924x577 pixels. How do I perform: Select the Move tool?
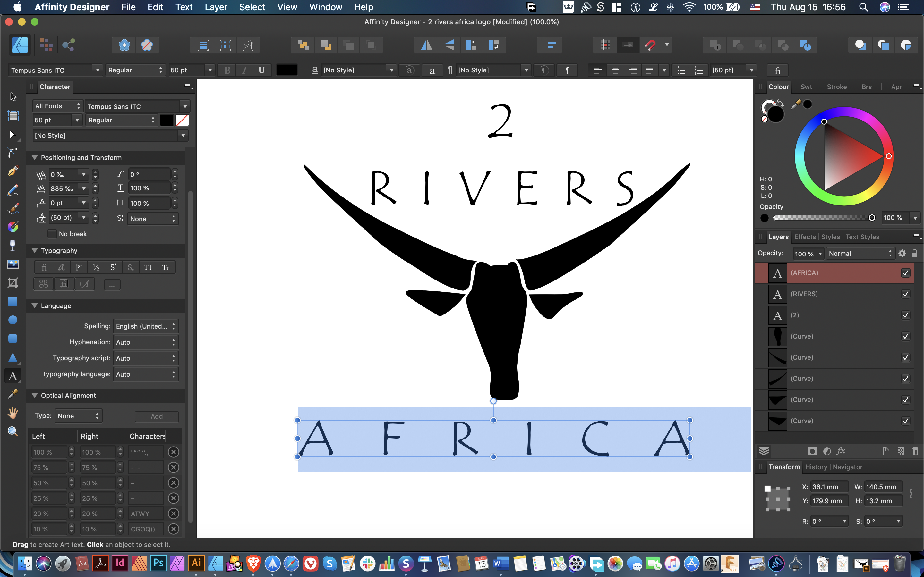click(13, 96)
